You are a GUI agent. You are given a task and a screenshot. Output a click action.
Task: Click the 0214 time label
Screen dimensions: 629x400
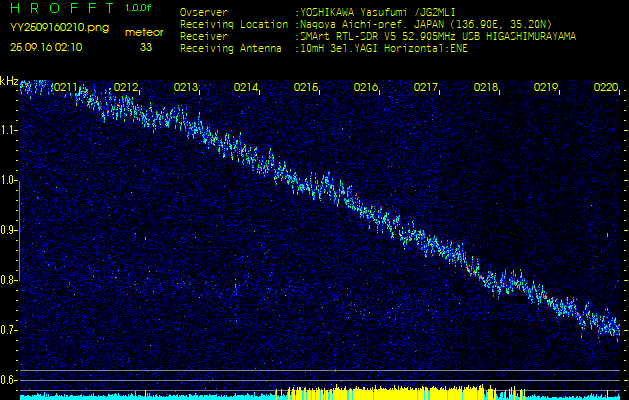(246, 88)
